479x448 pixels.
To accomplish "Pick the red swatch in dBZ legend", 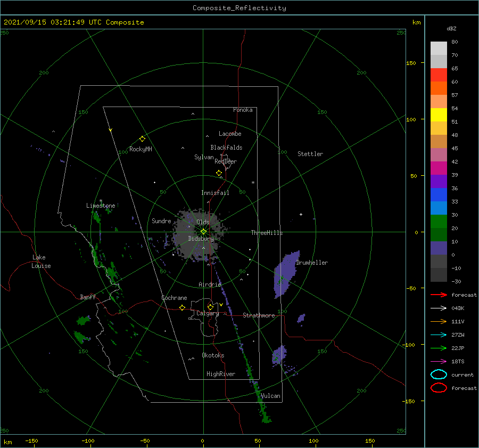I will [x=439, y=75].
